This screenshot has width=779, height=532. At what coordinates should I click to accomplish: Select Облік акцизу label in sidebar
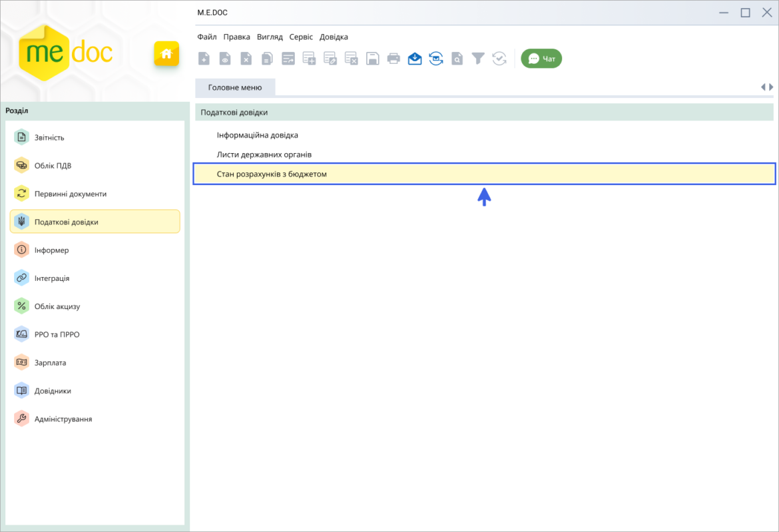[x=57, y=306]
